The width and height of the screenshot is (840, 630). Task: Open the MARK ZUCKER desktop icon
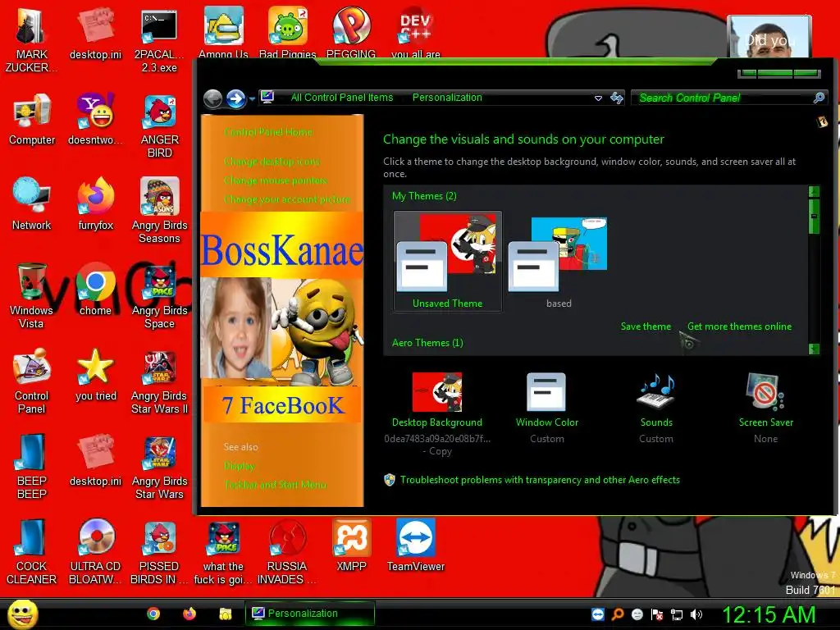click(31, 40)
